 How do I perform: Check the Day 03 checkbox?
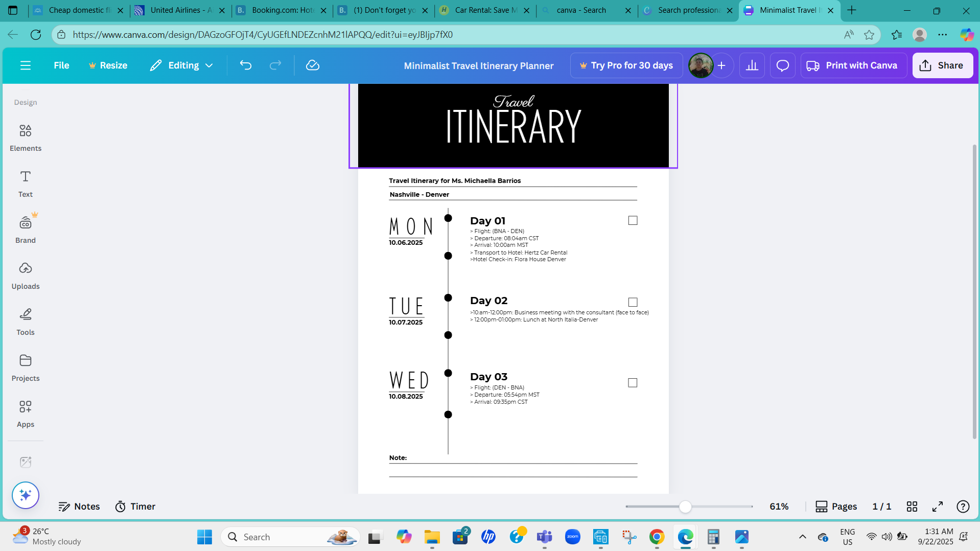(633, 383)
